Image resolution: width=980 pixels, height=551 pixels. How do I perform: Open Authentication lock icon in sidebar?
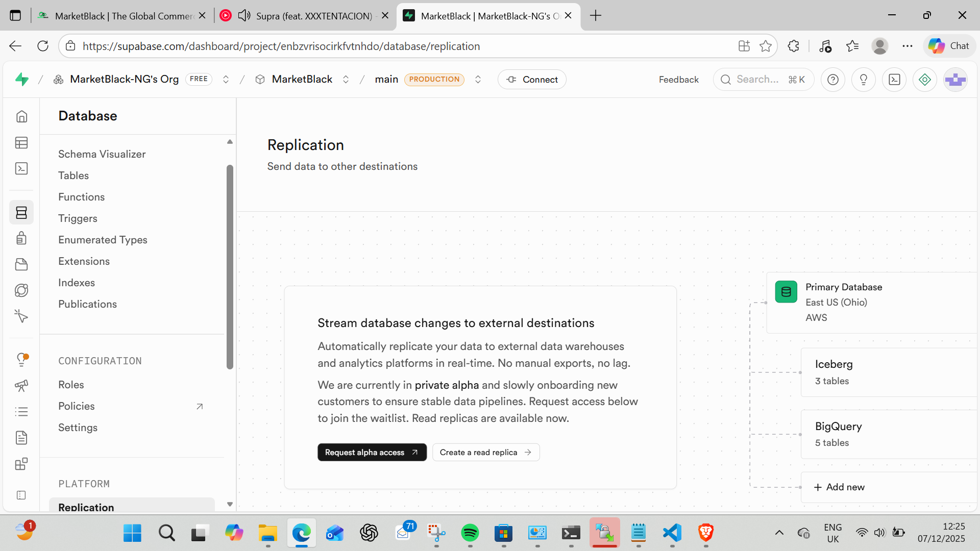click(21, 238)
